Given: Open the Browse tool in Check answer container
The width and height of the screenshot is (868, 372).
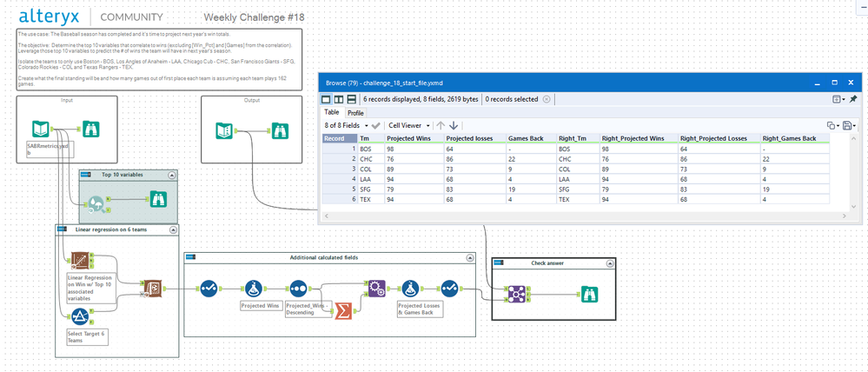Looking at the screenshot, I should 589,295.
